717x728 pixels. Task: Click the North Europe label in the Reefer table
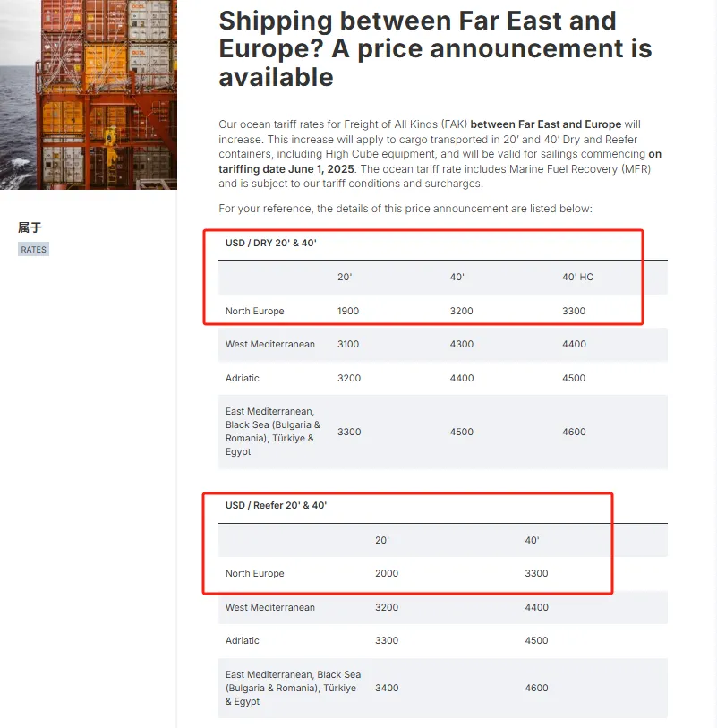click(255, 573)
